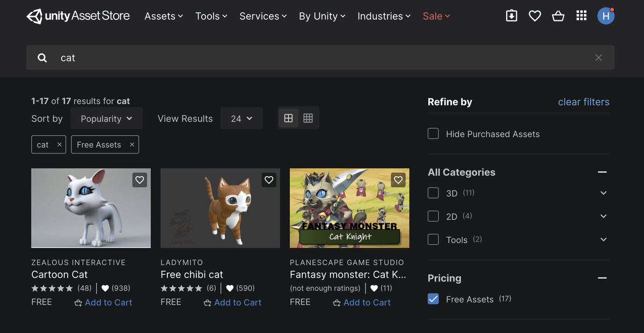644x333 pixels.
Task: Favorite the Fantasy monster Cat Knight asset
Action: (x=398, y=180)
